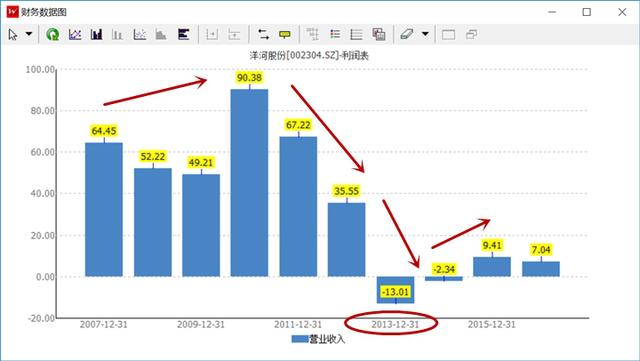This screenshot has width=640, height=361.
Task: Click the 2013-12-31 axis label
Action: coord(395,324)
